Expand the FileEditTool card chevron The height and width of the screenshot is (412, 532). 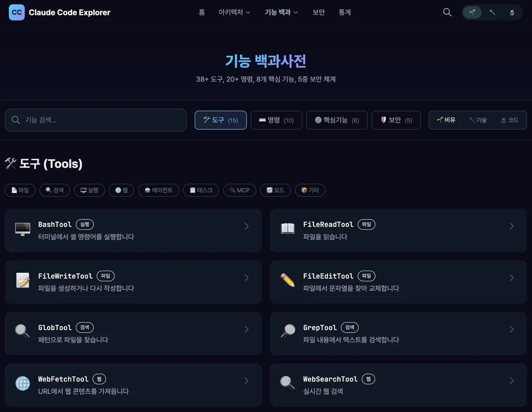pos(512,278)
